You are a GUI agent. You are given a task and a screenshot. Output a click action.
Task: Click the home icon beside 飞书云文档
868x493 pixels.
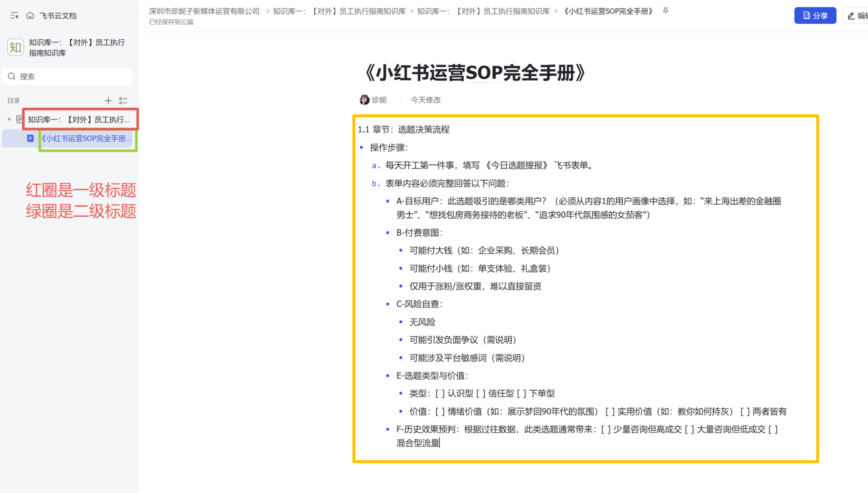pos(30,16)
